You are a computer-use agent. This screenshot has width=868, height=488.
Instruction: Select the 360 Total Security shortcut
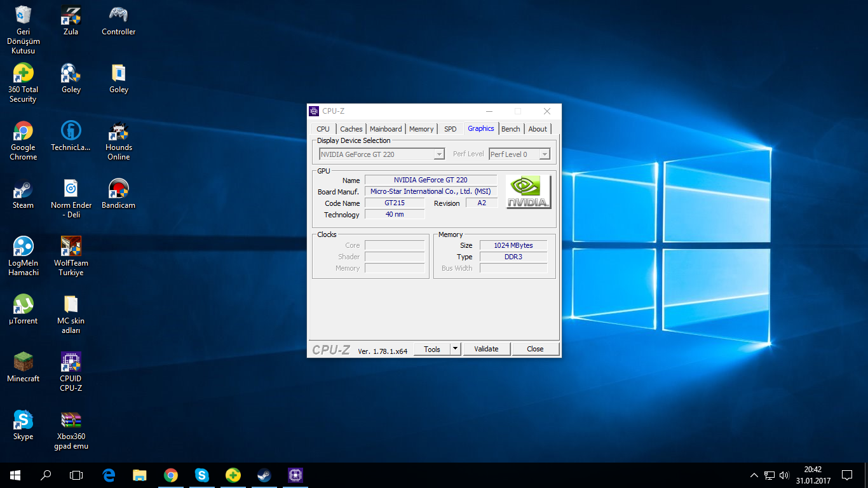23,83
